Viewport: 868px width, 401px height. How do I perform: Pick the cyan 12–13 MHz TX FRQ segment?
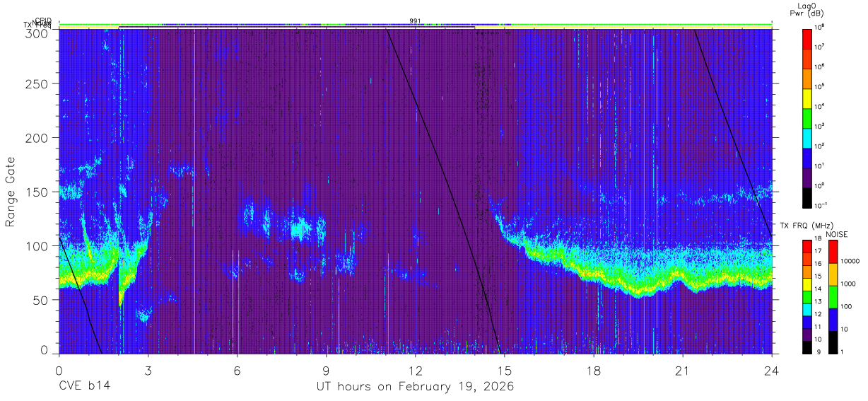(x=807, y=309)
